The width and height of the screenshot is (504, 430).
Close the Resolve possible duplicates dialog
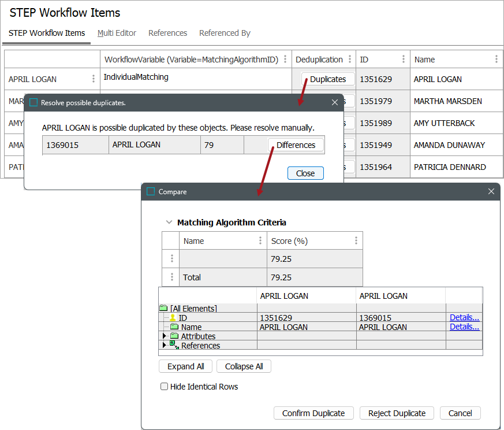click(335, 102)
